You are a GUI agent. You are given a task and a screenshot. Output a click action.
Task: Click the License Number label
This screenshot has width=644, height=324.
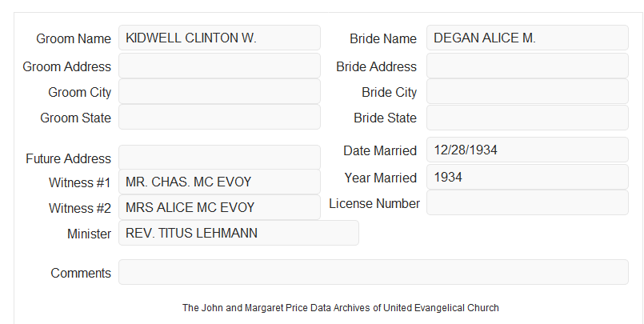(374, 204)
